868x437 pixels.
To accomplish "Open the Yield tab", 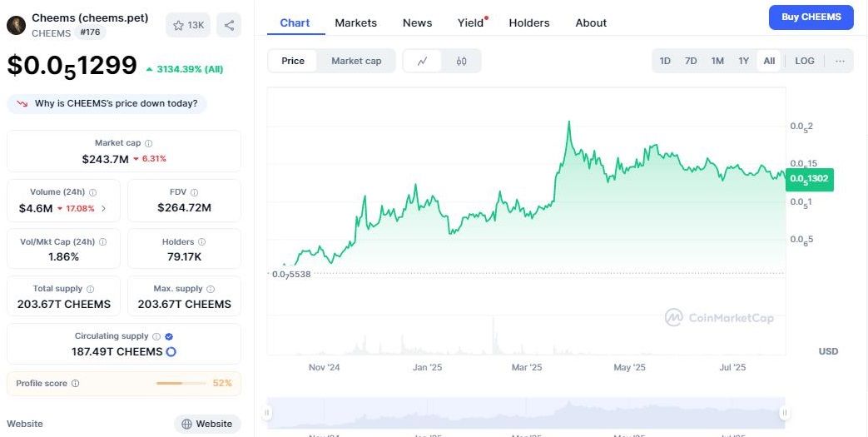I will coord(471,22).
